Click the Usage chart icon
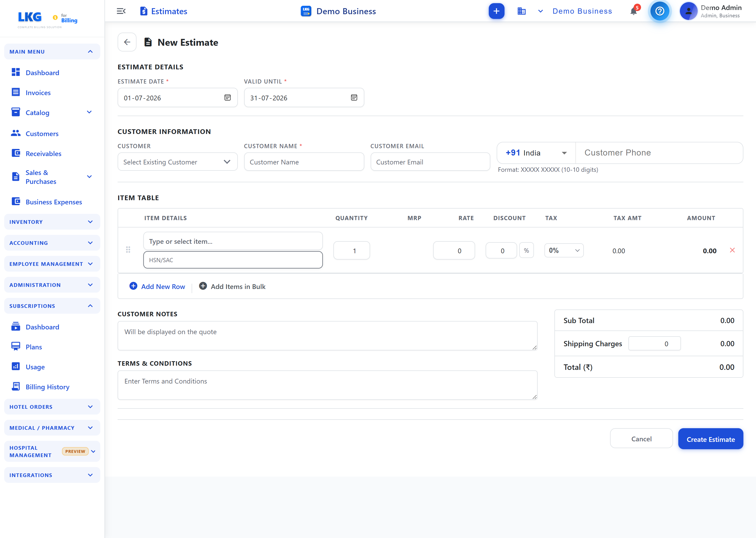The height and width of the screenshot is (538, 756). coord(15,366)
